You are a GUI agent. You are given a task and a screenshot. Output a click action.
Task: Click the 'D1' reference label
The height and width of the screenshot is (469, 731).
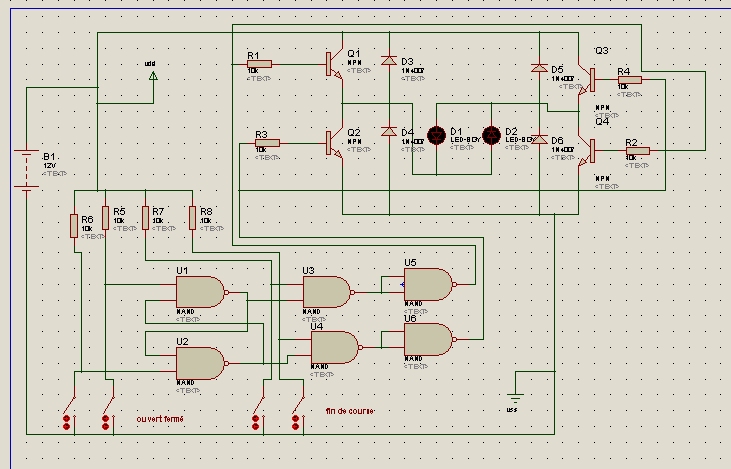click(456, 131)
